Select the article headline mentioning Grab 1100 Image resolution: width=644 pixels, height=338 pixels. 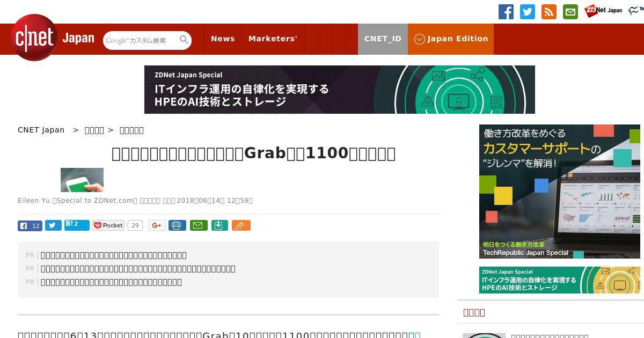point(254,153)
